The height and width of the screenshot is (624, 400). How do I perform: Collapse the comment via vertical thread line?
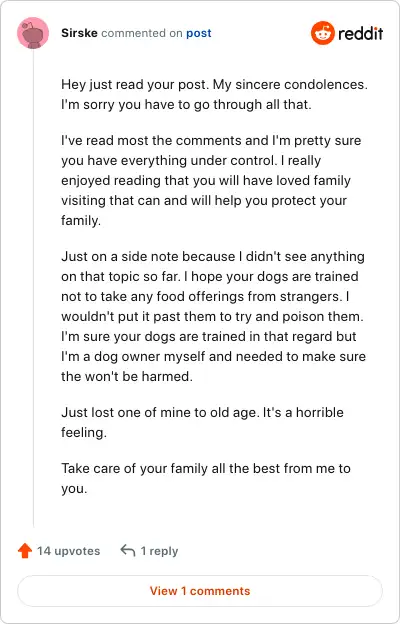(x=33, y=289)
